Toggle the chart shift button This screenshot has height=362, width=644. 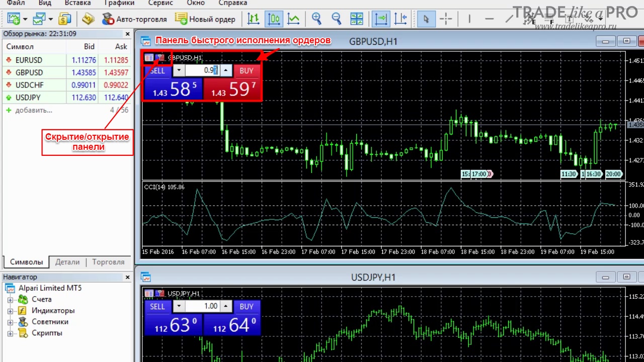(x=401, y=19)
